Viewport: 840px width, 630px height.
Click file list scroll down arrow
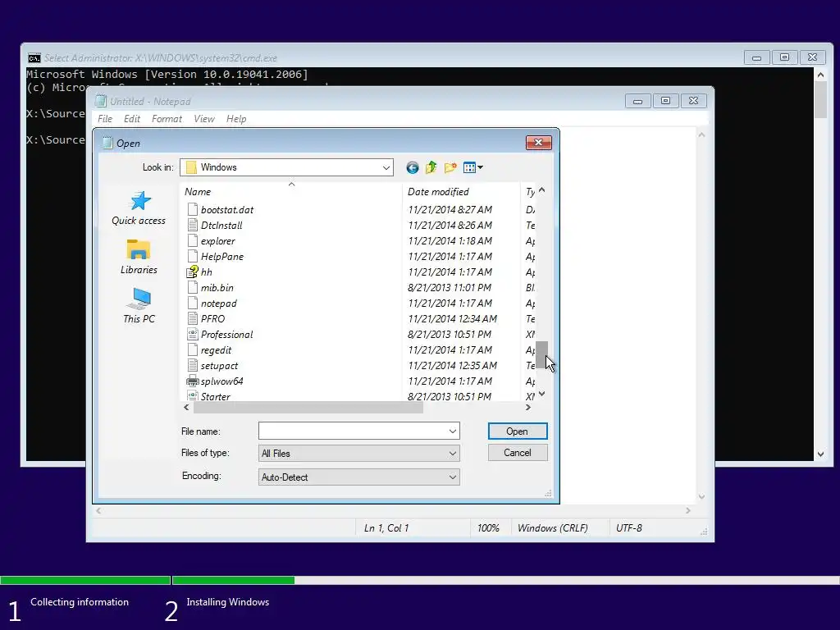541,395
